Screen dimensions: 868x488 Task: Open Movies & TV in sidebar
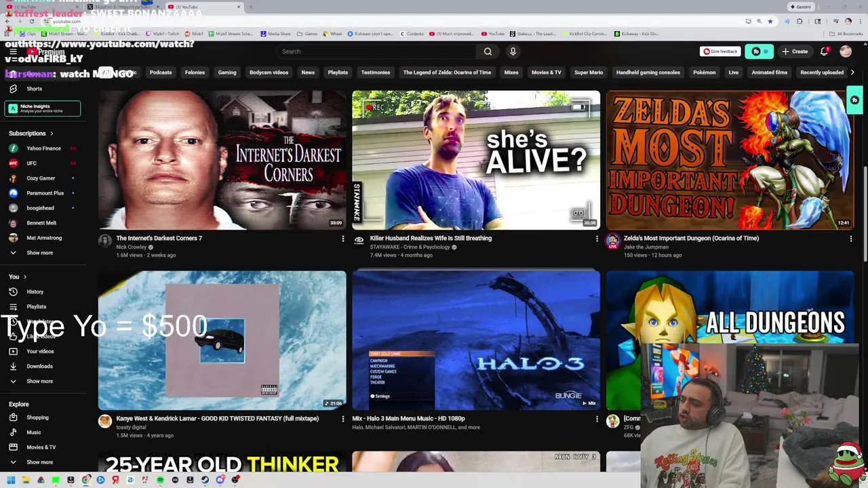coord(41,447)
